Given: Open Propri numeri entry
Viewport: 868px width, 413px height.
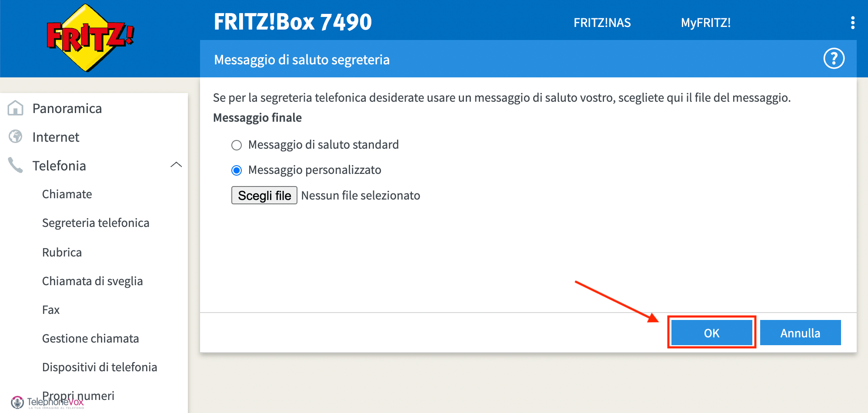Looking at the screenshot, I should click(x=78, y=396).
